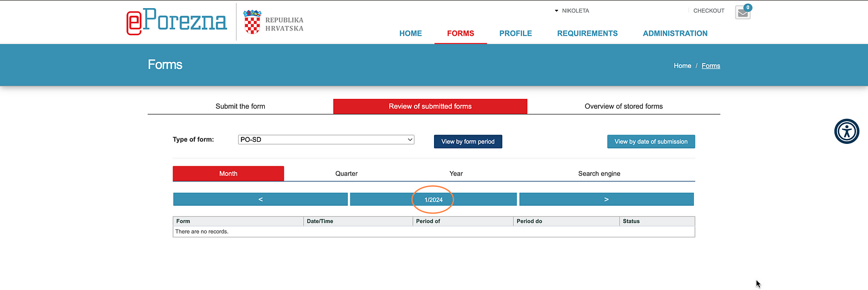Image resolution: width=868 pixels, height=290 pixels.
Task: Click the Republika Hrvatska coat of arms
Action: click(x=252, y=22)
